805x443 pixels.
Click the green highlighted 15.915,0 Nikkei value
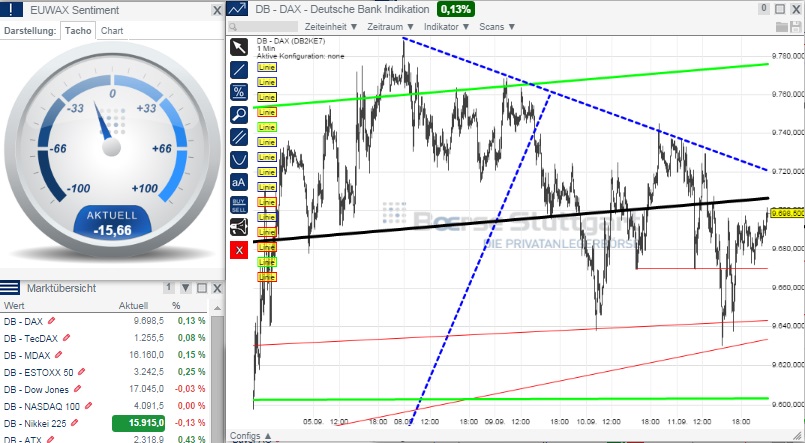tap(139, 423)
